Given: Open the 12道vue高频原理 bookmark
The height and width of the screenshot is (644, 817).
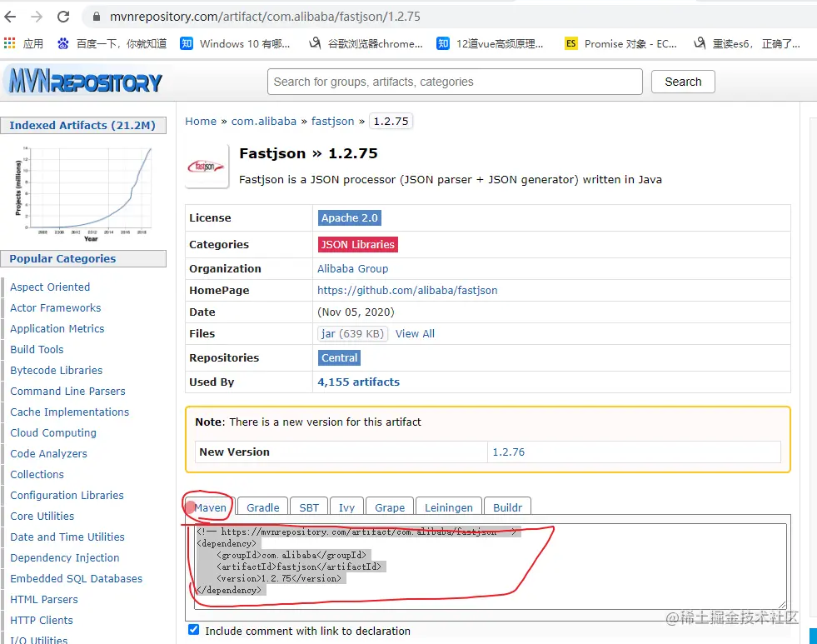Looking at the screenshot, I should tap(490, 44).
